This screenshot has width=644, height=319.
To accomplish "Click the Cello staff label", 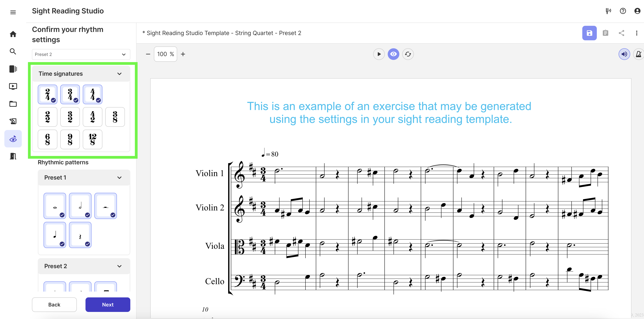I will [215, 281].
